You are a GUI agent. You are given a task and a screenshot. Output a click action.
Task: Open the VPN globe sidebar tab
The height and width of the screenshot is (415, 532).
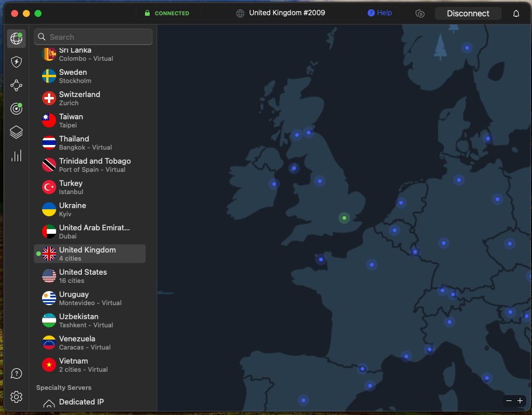coord(16,39)
